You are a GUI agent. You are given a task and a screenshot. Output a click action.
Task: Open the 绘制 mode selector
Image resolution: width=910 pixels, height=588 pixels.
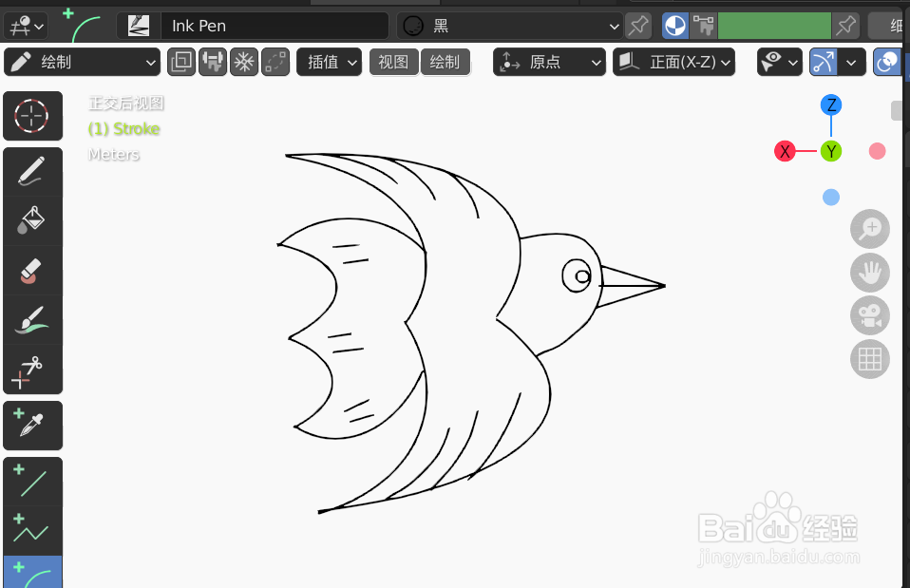click(82, 62)
